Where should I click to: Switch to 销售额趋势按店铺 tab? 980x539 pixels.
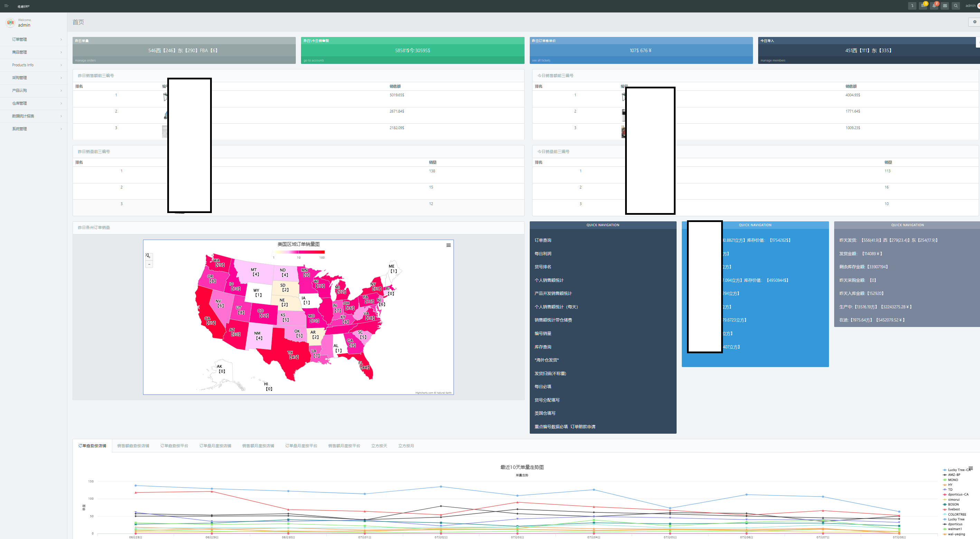133,446
